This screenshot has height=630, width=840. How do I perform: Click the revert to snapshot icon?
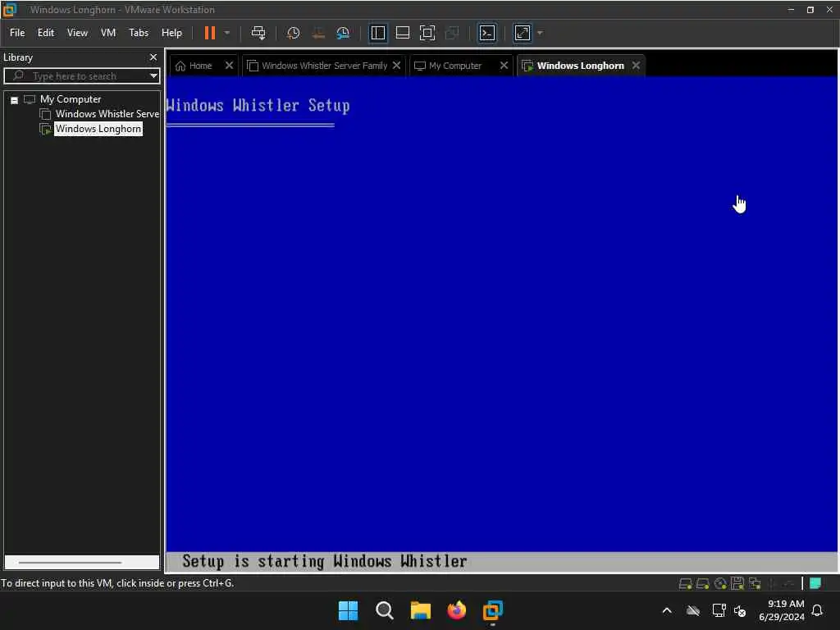click(x=318, y=33)
